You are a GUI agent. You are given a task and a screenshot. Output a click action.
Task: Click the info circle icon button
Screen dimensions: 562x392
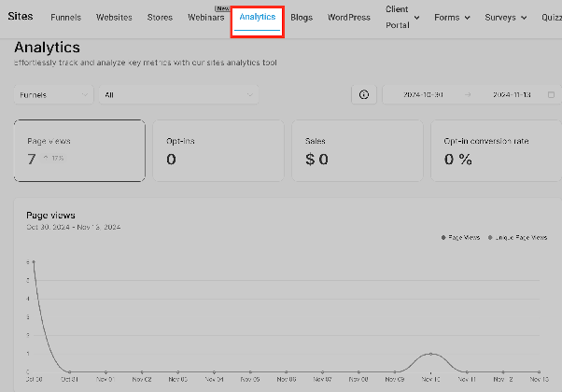pos(364,94)
